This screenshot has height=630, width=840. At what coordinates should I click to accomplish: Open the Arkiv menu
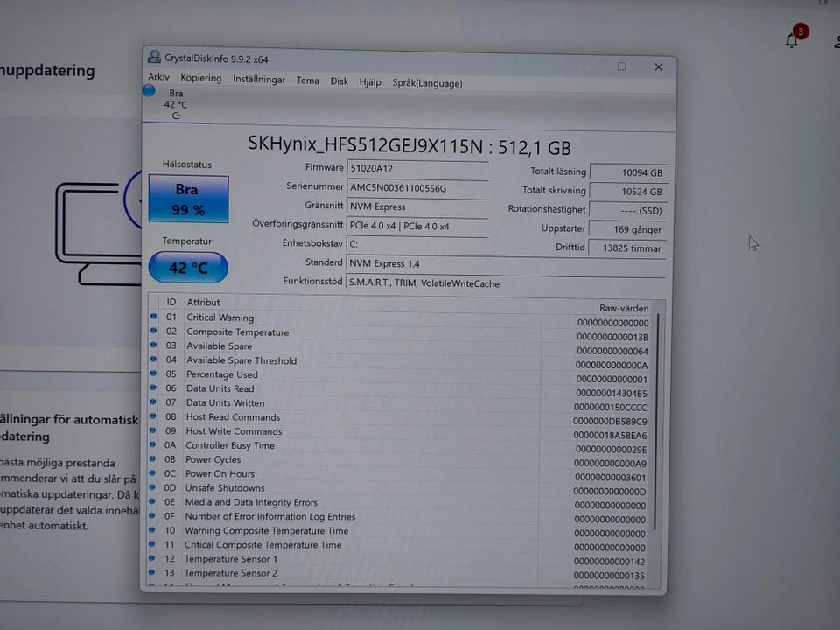tap(158, 77)
